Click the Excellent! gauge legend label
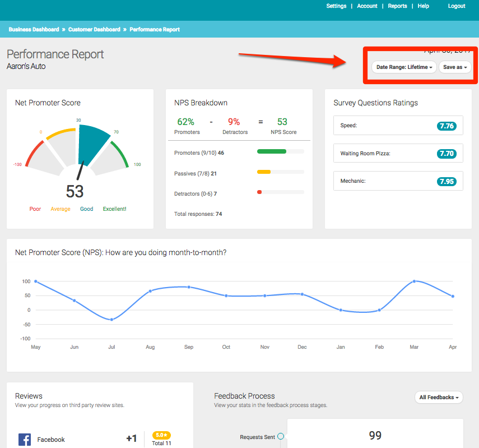 pyautogui.click(x=114, y=209)
